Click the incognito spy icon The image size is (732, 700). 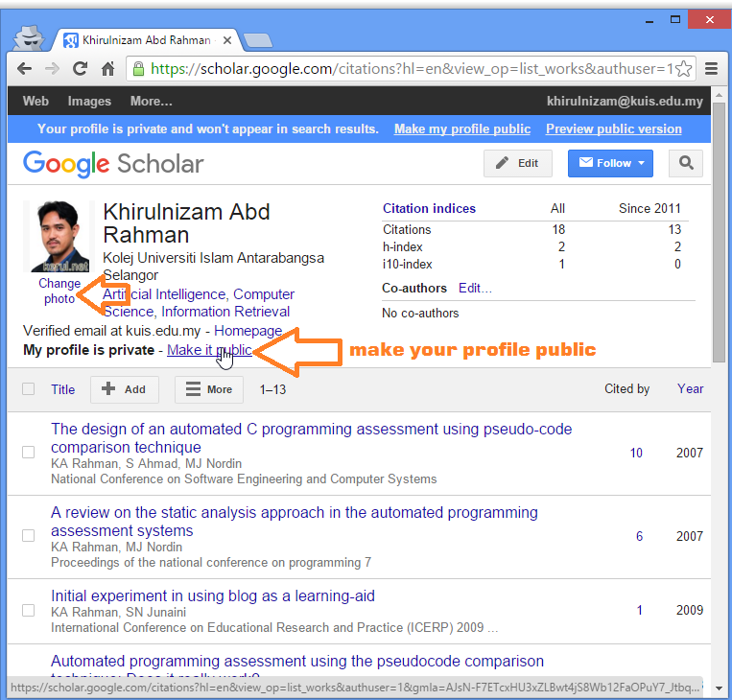tap(29, 37)
